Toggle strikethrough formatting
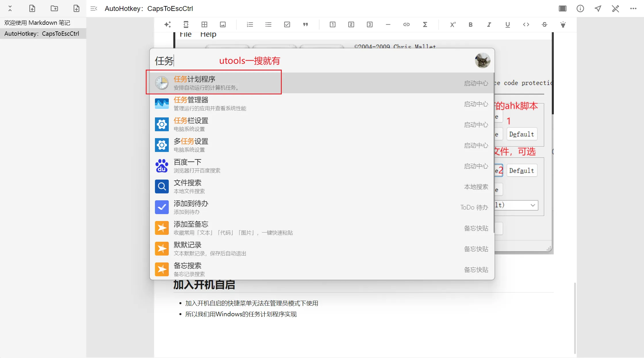The image size is (644, 358). 545,24
